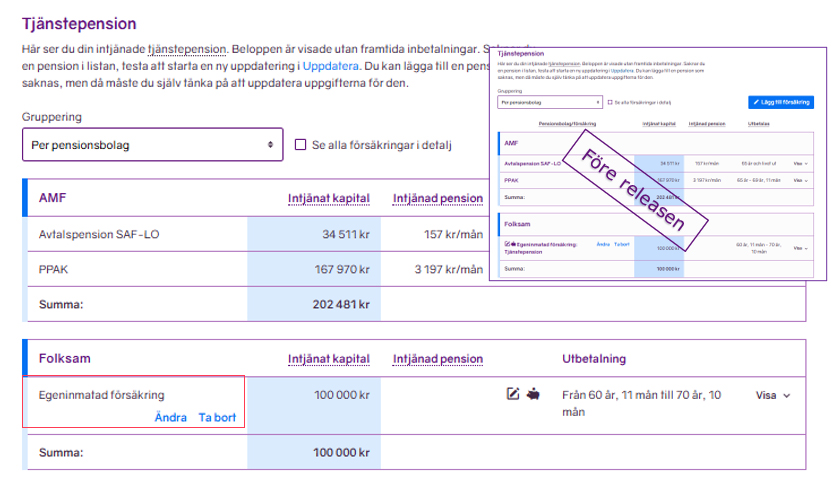Expand 'Visa' for the Egeninmatad försäkring row
This screenshot has width=837, height=485.
click(773, 395)
